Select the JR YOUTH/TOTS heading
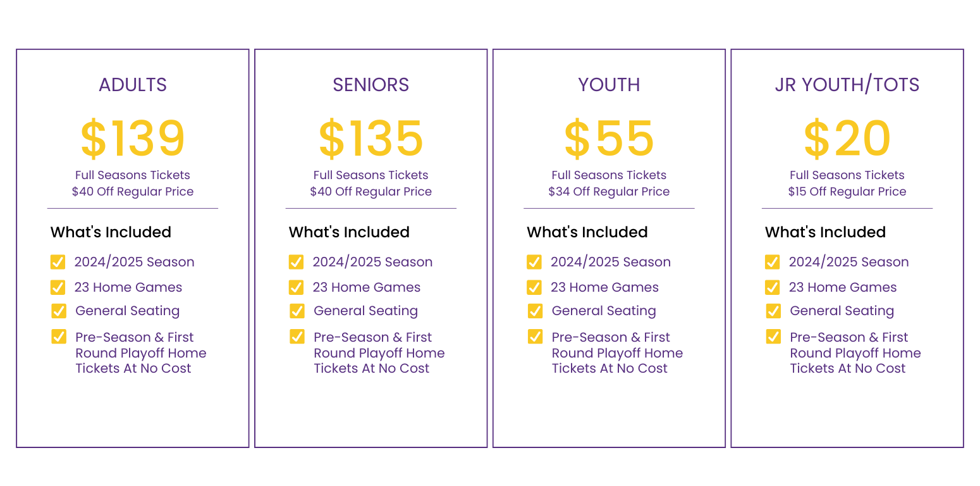Image resolution: width=980 pixels, height=486 pixels. pyautogui.click(x=847, y=85)
